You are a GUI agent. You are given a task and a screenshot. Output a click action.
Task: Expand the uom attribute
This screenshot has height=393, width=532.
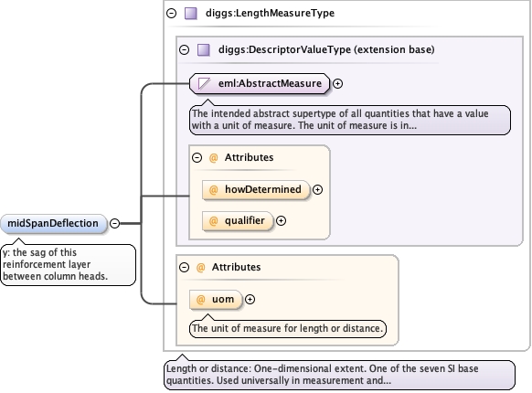(250, 300)
